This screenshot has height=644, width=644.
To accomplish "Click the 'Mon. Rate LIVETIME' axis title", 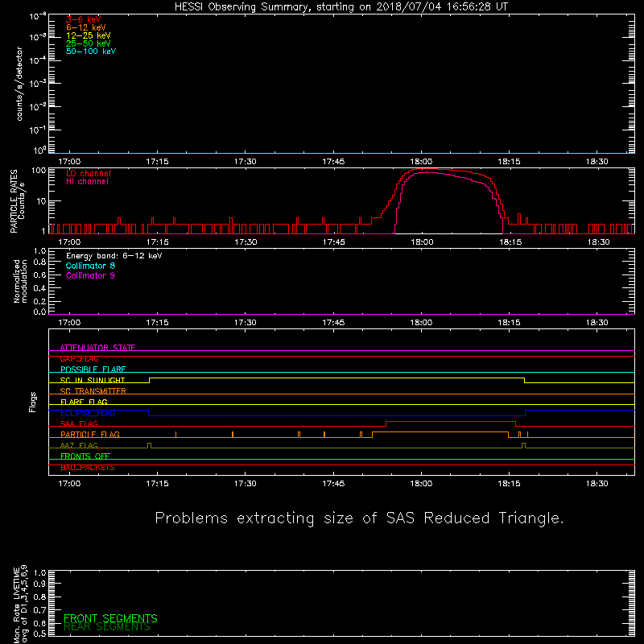I will [x=16, y=605].
